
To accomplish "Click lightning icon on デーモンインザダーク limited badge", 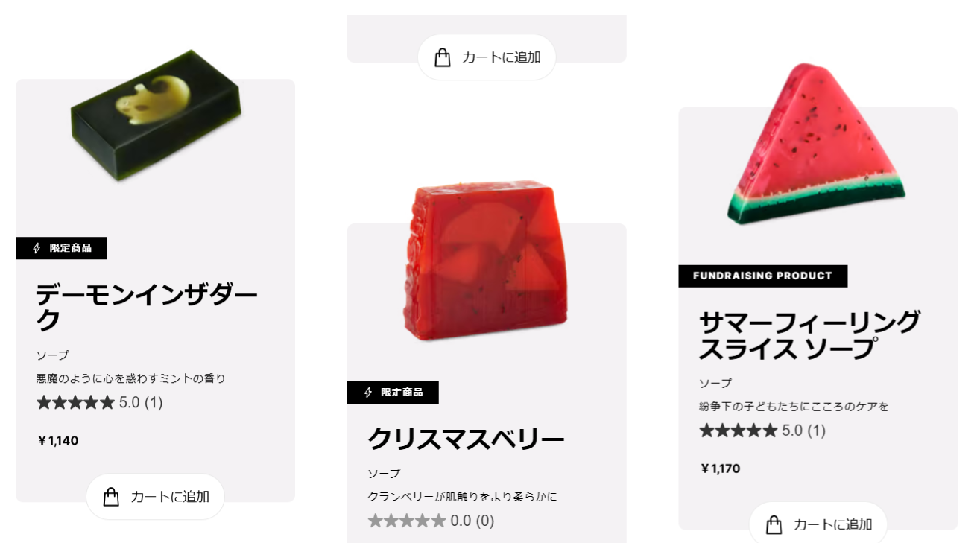I will [x=37, y=248].
